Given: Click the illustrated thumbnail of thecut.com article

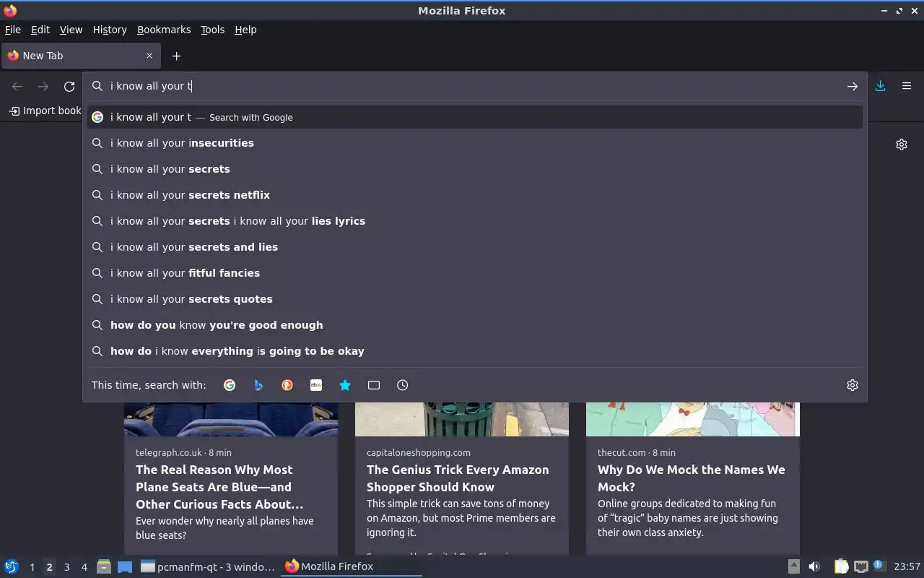Looking at the screenshot, I should [693, 419].
